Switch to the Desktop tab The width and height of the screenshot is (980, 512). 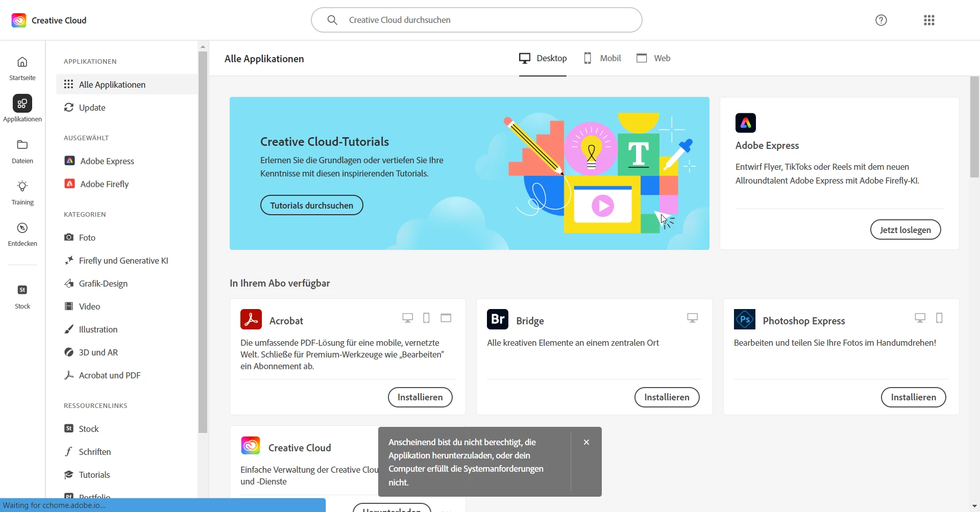click(543, 58)
